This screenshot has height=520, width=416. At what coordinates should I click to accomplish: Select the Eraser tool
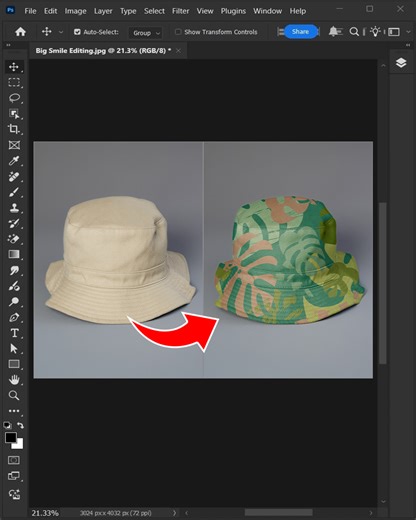(14, 239)
